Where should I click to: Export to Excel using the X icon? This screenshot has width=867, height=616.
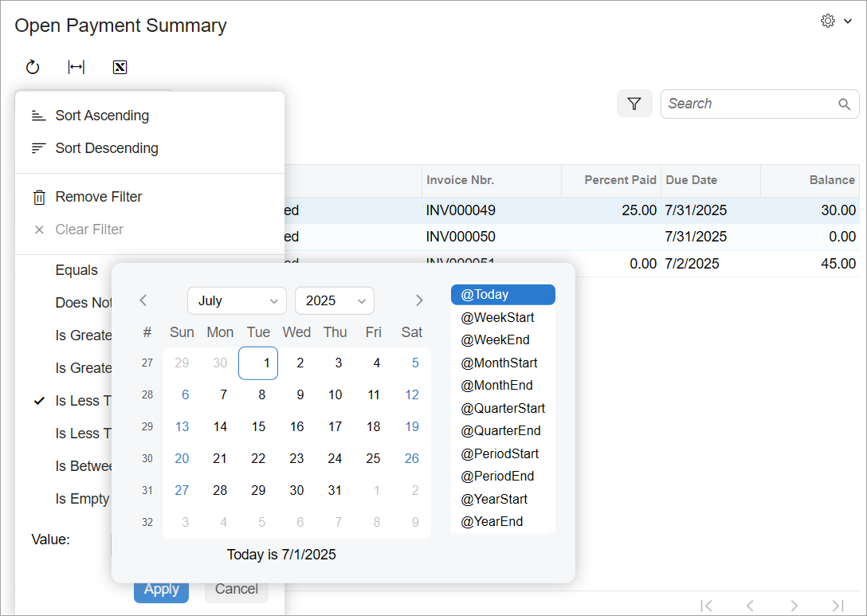[x=120, y=67]
